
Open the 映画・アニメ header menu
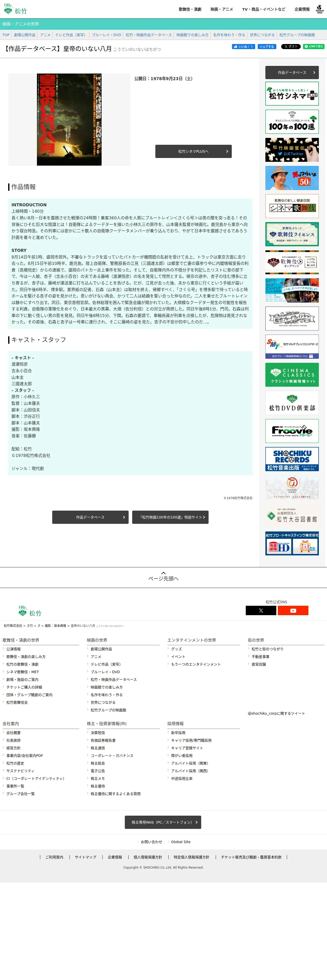click(x=222, y=9)
